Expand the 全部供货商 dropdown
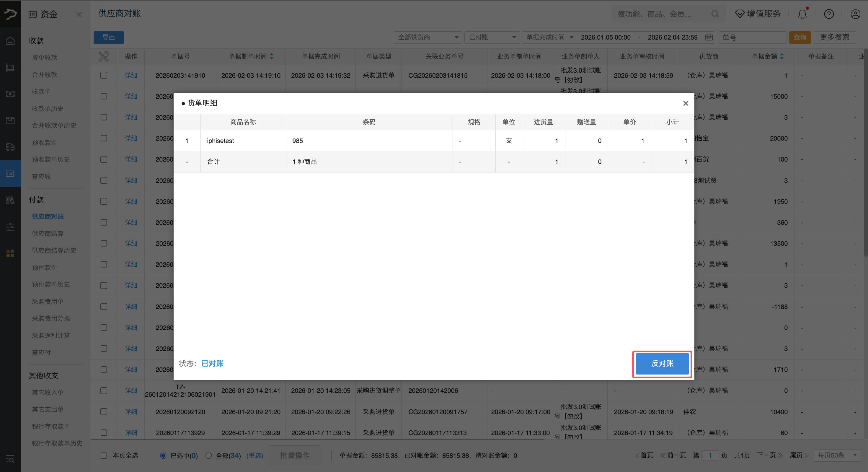Viewport: 868px width, 472px height. 428,38
